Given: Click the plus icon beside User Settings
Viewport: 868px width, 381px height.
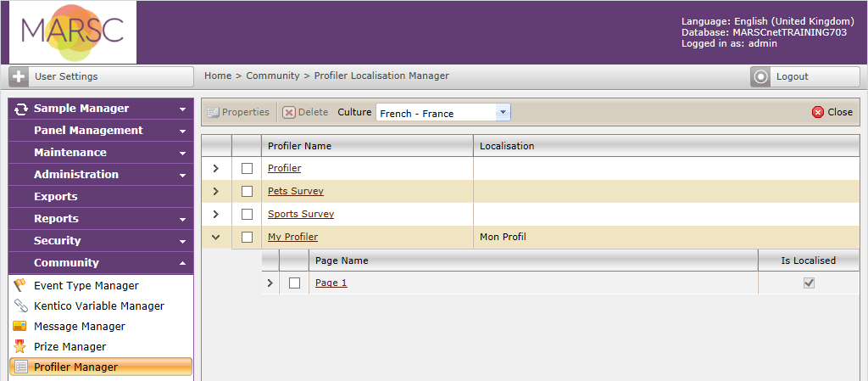Looking at the screenshot, I should (x=19, y=76).
